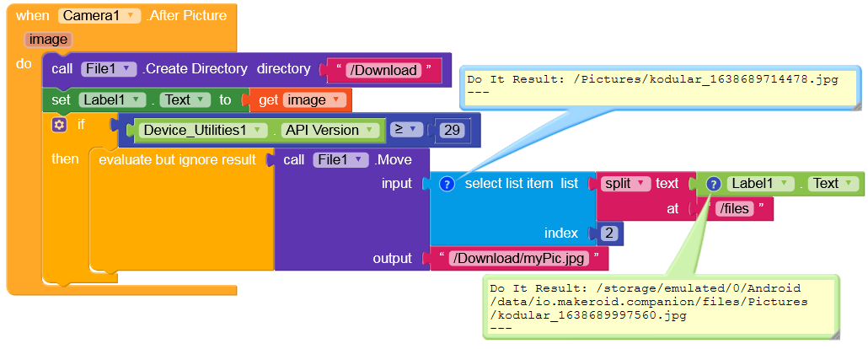The width and height of the screenshot is (868, 349).
Task: Select the number 29 value field
Action: (x=452, y=131)
